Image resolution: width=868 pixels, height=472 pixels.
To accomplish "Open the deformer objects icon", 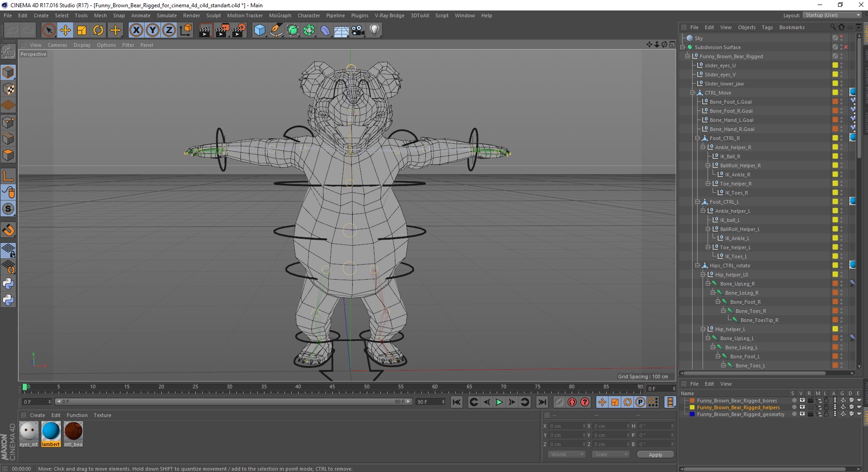I will (x=325, y=30).
